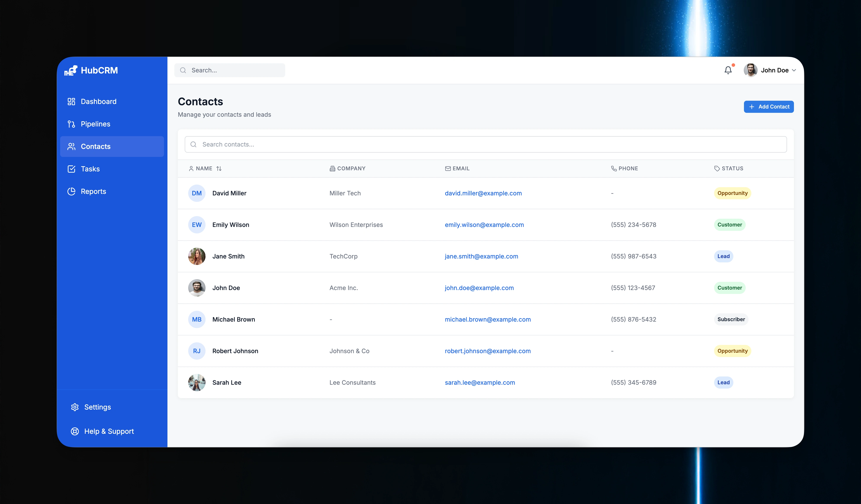Click the EW avatar for Emily Wilson

tap(197, 225)
